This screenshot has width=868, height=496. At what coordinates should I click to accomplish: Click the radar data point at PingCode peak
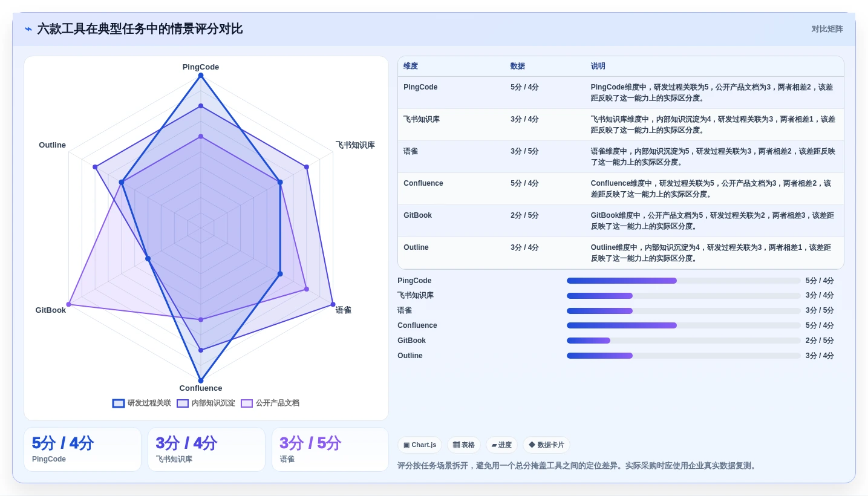201,76
